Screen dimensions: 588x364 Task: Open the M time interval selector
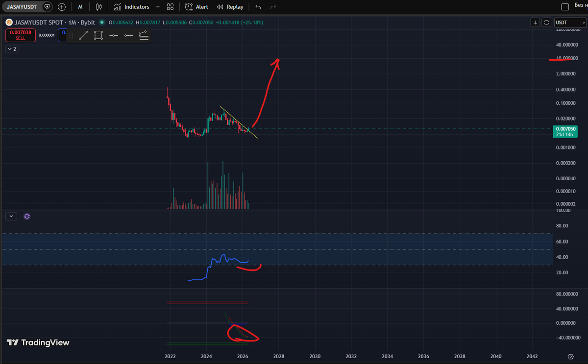(80, 7)
